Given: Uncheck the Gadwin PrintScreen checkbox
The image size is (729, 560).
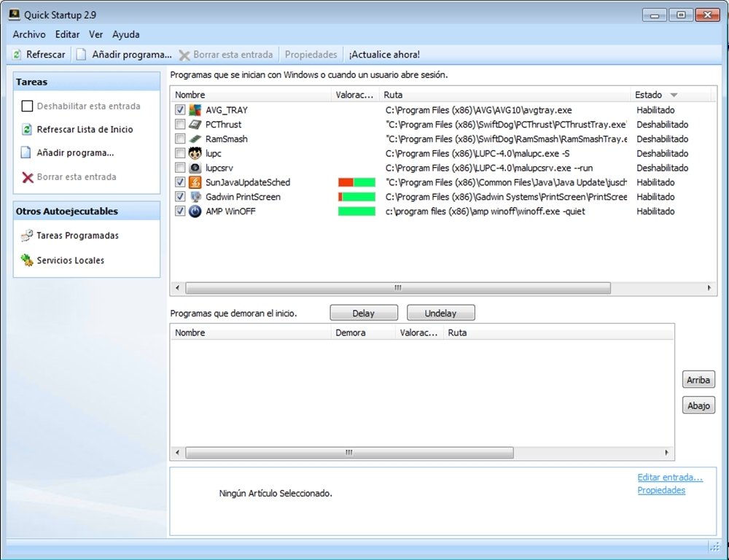Looking at the screenshot, I should 180,197.
